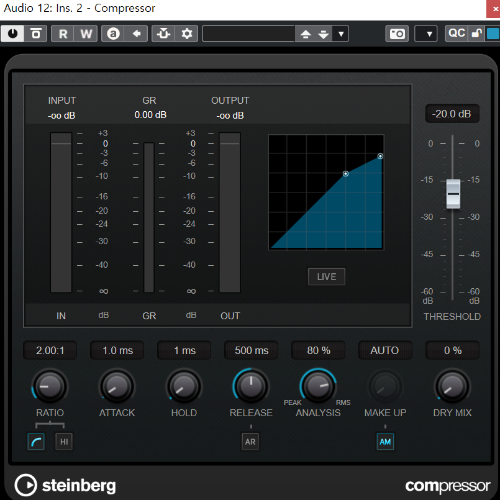500x500 pixels.
Task: Click the INPUT -oo dB readout
Action: click(x=62, y=116)
